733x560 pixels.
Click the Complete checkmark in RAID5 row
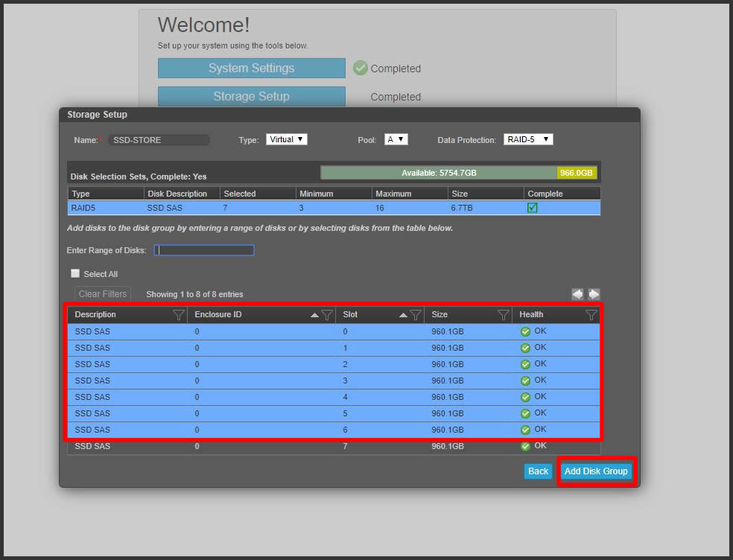pos(532,208)
